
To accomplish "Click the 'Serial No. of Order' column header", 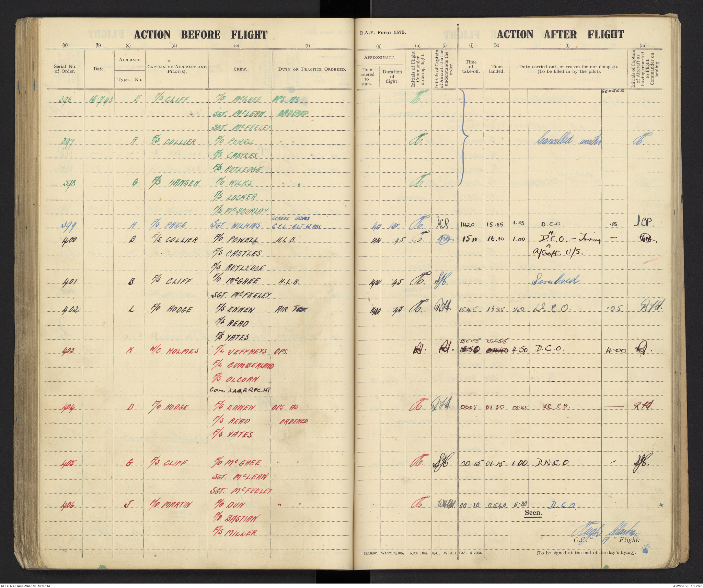I will (65, 69).
